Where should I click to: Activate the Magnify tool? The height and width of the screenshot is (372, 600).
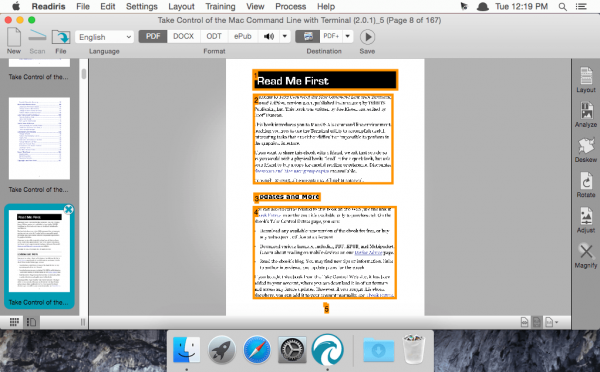coord(586,252)
